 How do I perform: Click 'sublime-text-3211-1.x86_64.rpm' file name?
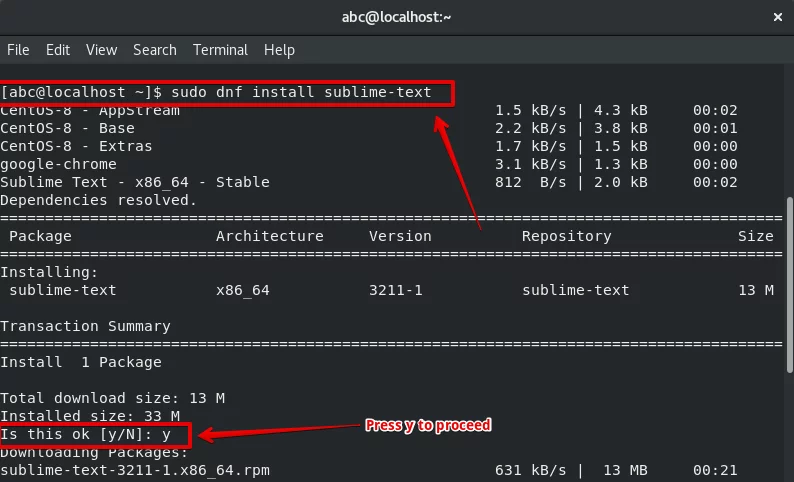(135, 470)
